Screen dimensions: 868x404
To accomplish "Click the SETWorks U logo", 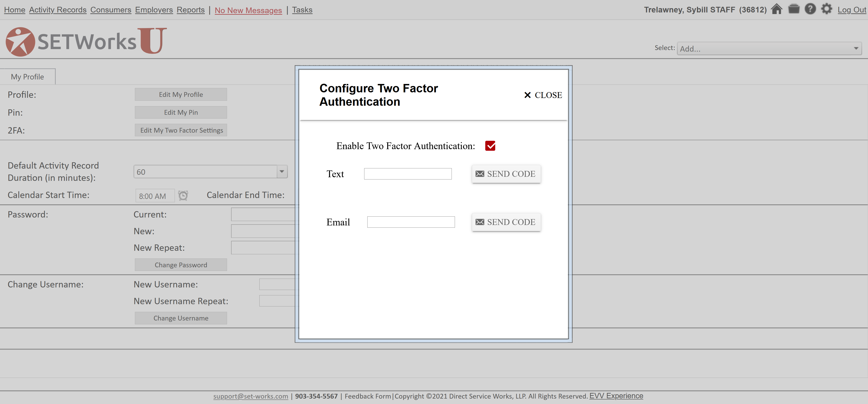I will pos(86,41).
